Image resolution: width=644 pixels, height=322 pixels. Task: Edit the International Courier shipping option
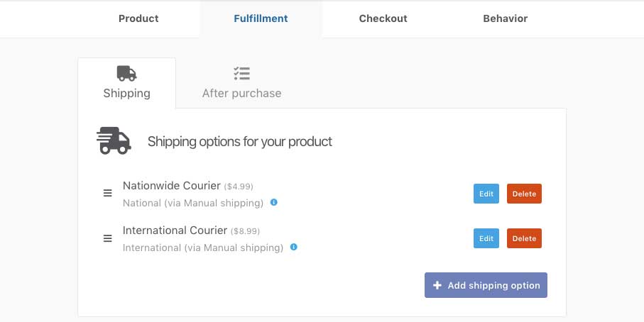[486, 238]
